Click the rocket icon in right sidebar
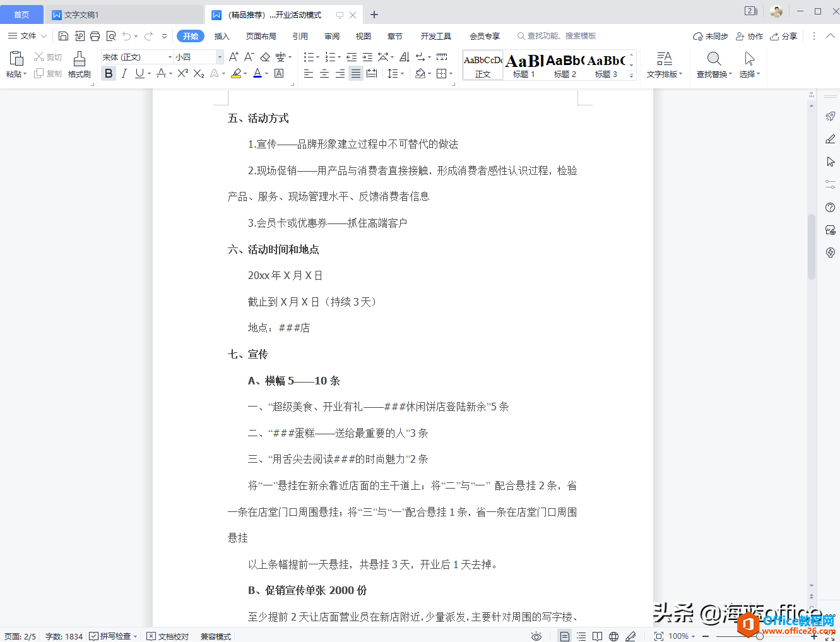This screenshot has height=642, width=840. click(x=831, y=116)
